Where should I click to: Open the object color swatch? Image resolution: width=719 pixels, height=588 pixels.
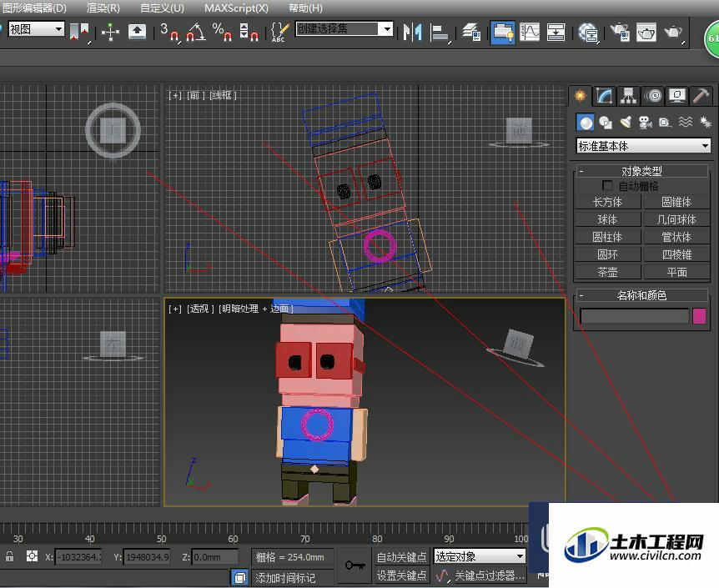(699, 316)
